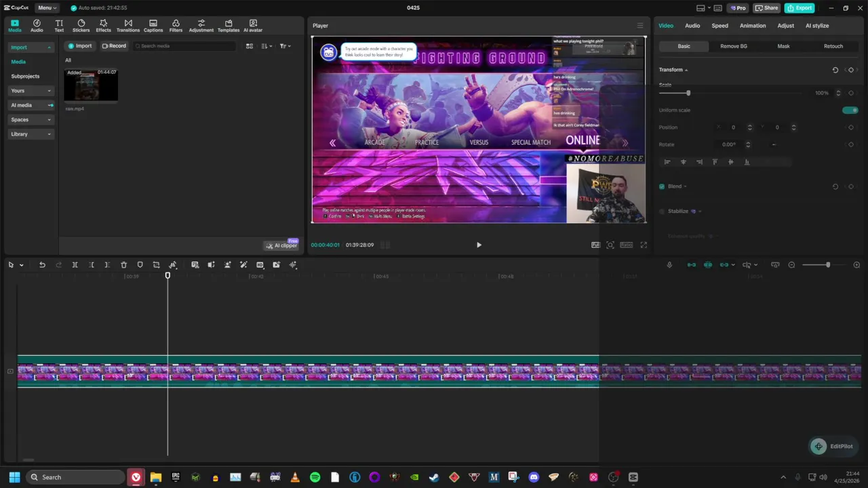The image size is (868, 488).
Task: Open the Captions panel
Action: click(x=153, y=26)
